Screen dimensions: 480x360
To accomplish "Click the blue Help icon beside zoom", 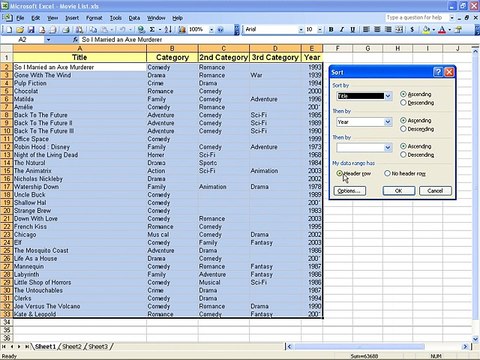I will point(220,30).
